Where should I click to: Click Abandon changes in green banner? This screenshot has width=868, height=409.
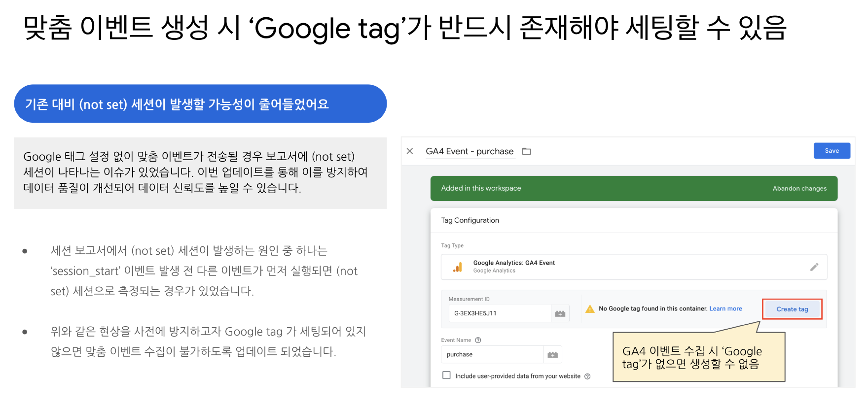click(x=799, y=188)
